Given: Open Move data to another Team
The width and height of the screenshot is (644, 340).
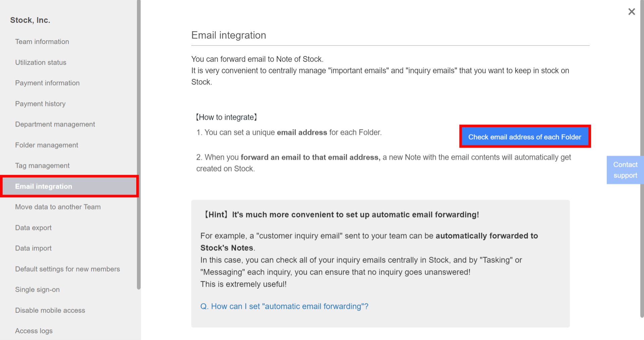Looking at the screenshot, I should point(58,207).
